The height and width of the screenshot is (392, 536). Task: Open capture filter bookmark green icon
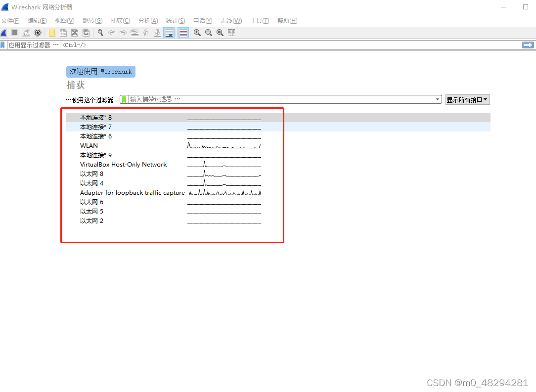tap(124, 99)
